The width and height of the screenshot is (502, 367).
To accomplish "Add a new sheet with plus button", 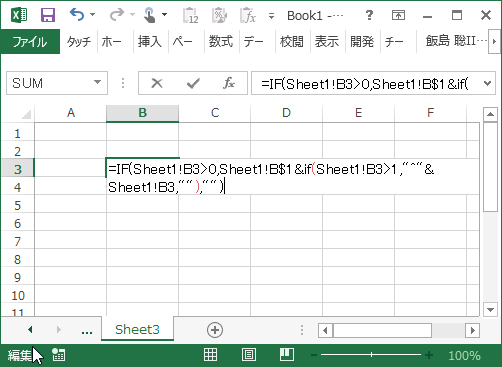I will [215, 330].
